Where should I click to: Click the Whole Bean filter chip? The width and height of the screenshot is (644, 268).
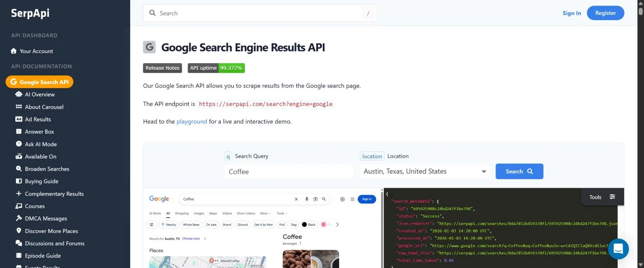coord(191,225)
